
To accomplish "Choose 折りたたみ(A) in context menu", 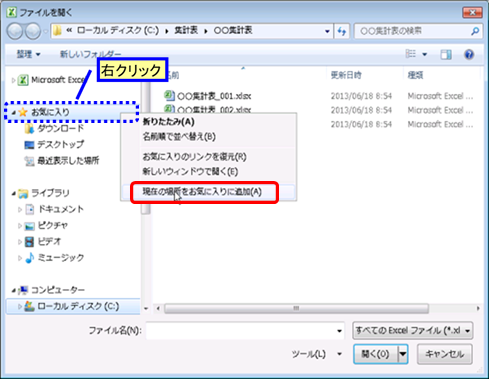I will [x=208, y=122].
